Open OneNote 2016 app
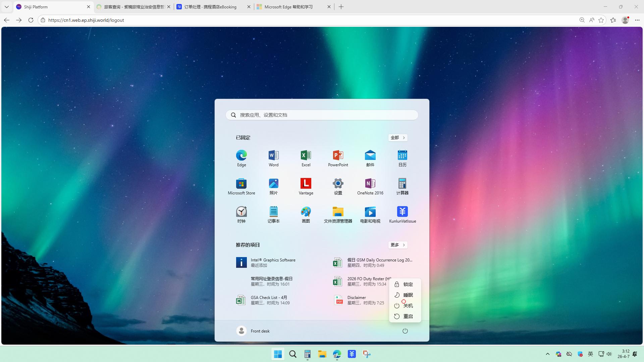The width and height of the screenshot is (644, 362). pyautogui.click(x=370, y=186)
